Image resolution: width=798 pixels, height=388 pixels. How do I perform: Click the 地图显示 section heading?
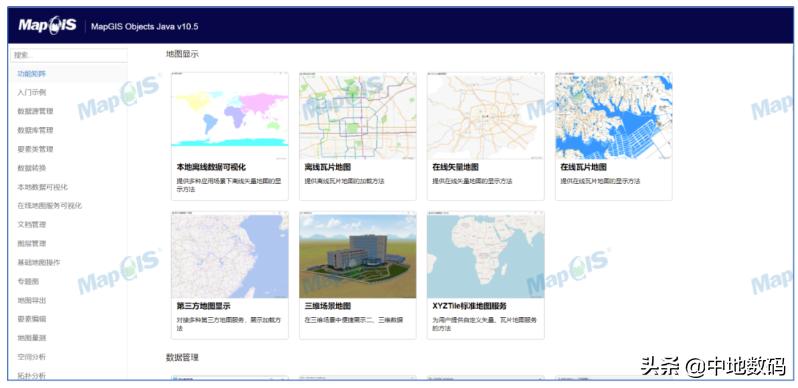click(182, 54)
